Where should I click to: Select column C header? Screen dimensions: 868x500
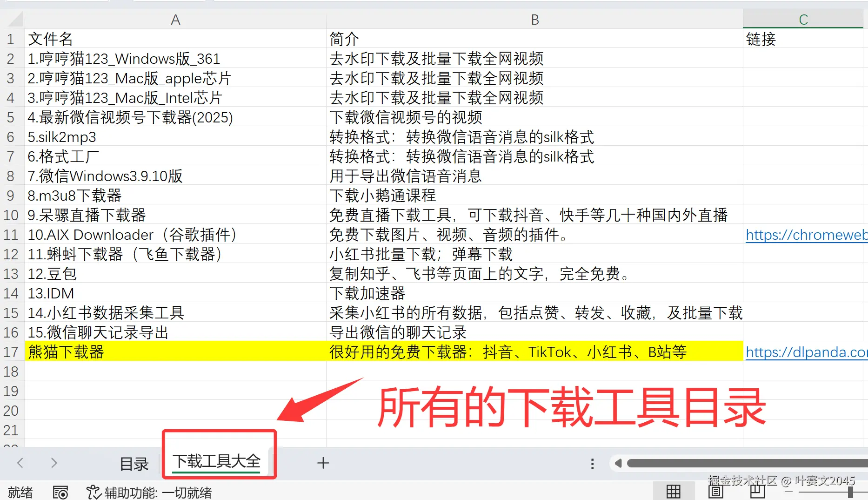point(803,20)
